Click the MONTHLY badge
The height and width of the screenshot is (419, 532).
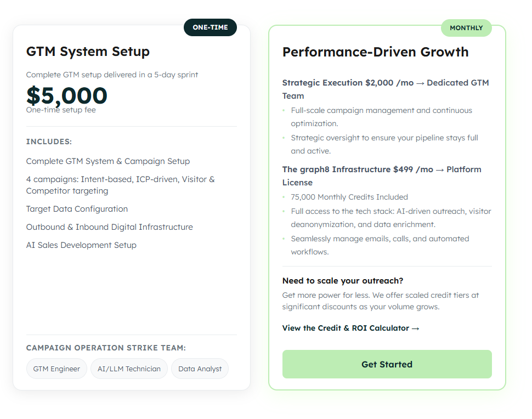point(466,28)
